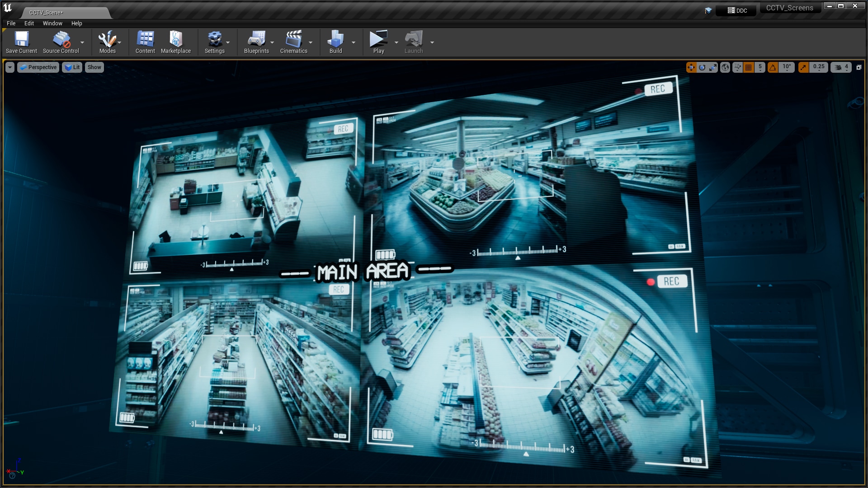Open the Show flags dropdown

click(94, 67)
